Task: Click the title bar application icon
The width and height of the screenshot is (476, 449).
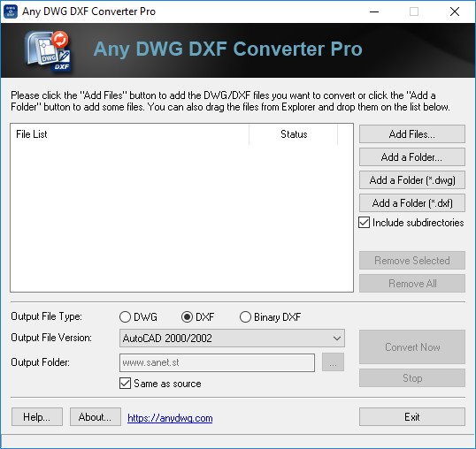Action: pos(11,11)
